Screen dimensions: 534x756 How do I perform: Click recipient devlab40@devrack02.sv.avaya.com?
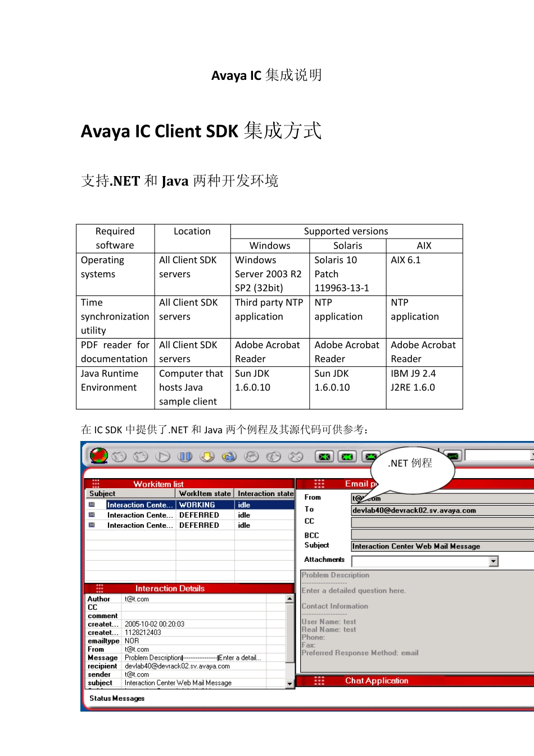coord(177,666)
